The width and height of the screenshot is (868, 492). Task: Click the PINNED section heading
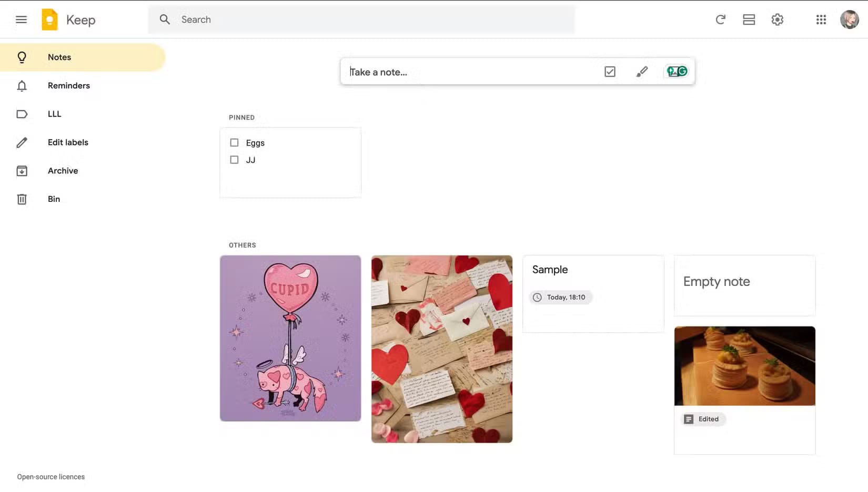241,118
